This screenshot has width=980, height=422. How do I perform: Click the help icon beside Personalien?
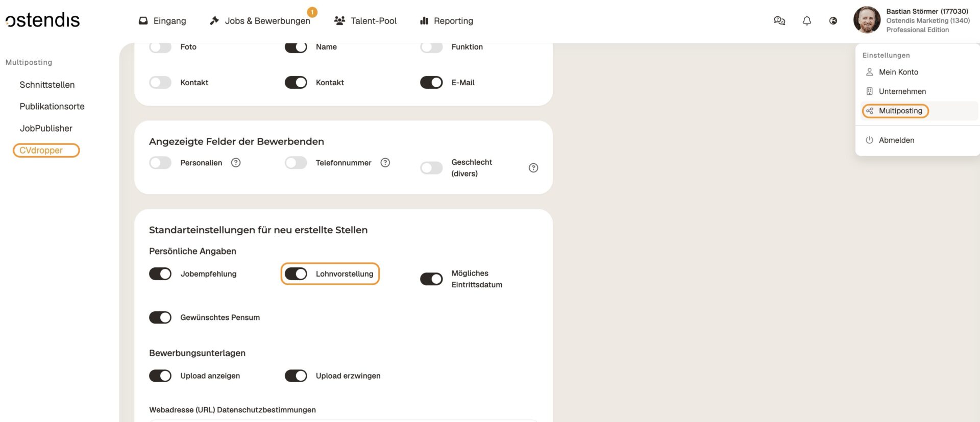236,163
